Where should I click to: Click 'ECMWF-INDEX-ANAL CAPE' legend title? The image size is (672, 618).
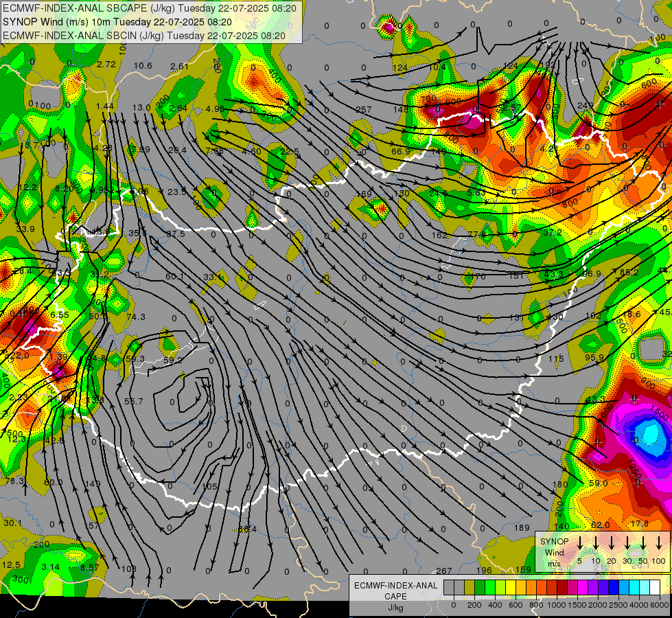(x=395, y=591)
